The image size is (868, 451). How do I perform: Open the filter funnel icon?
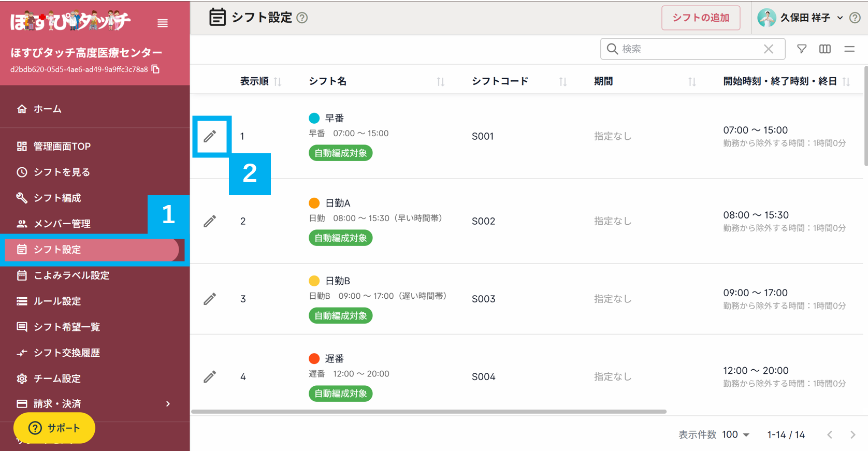(802, 49)
